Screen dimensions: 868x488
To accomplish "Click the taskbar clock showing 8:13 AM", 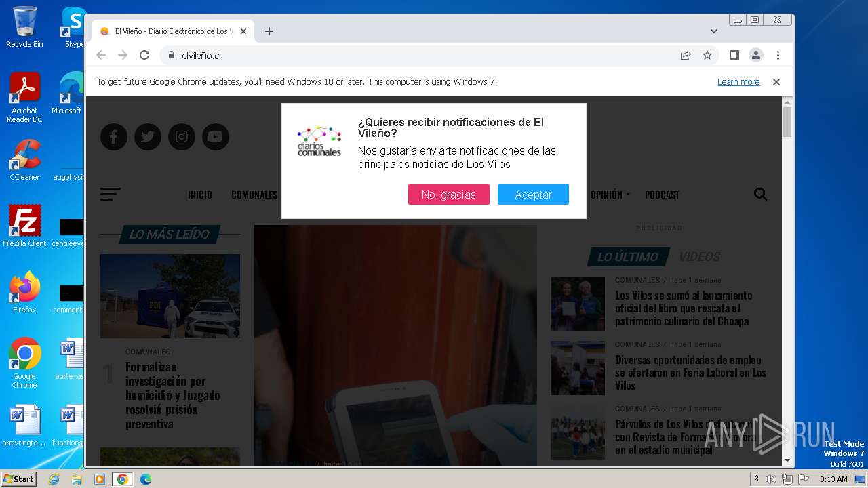I will [x=833, y=479].
